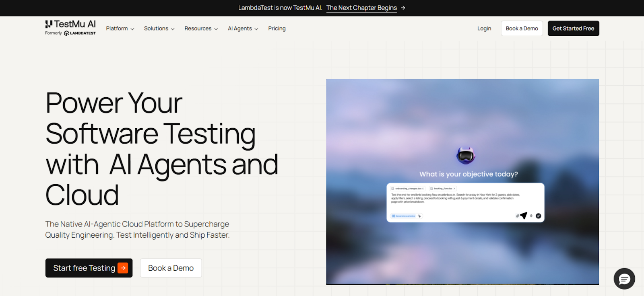Open the chat support bubble icon
The width and height of the screenshot is (644, 296).
pyautogui.click(x=624, y=278)
